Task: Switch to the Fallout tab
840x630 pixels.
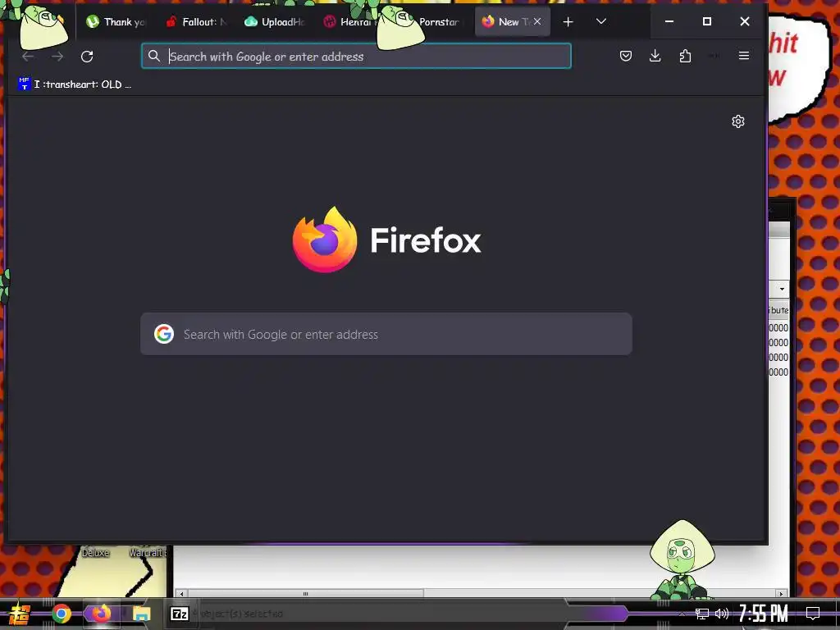Action: (197, 22)
